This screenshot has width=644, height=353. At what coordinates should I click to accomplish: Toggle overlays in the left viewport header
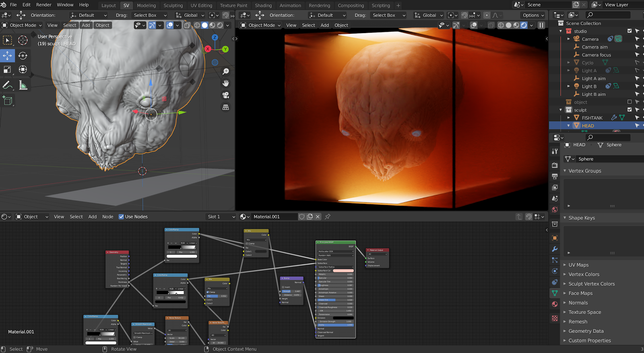tap(170, 25)
